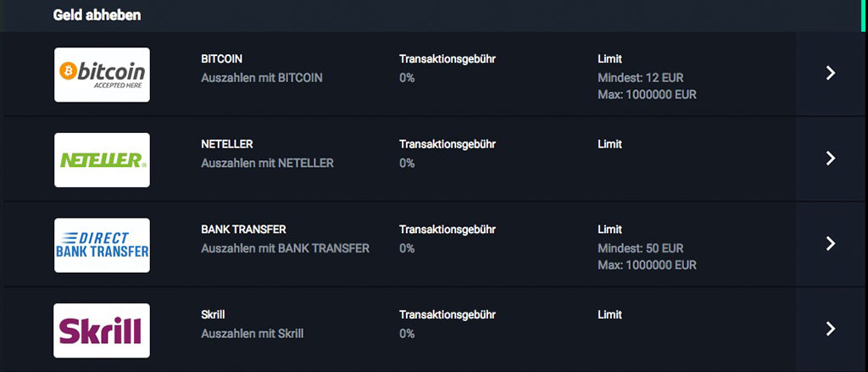This screenshot has width=868, height=372.
Task: Select the NETELLER payment title
Action: [227, 144]
